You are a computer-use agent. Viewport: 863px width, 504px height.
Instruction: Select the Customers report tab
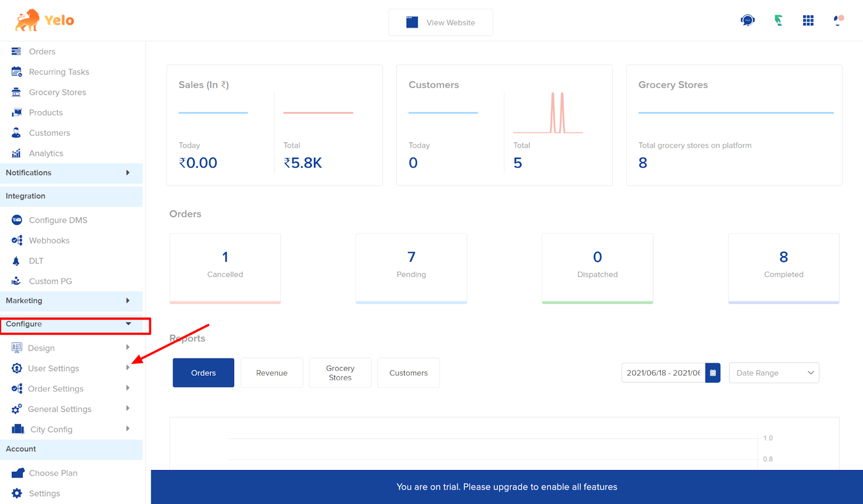pyautogui.click(x=408, y=373)
